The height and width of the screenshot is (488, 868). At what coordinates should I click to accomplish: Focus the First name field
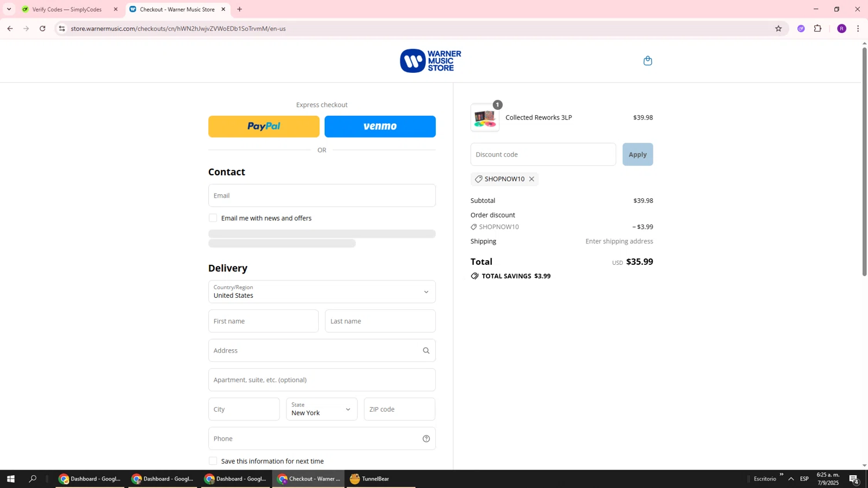tap(263, 321)
